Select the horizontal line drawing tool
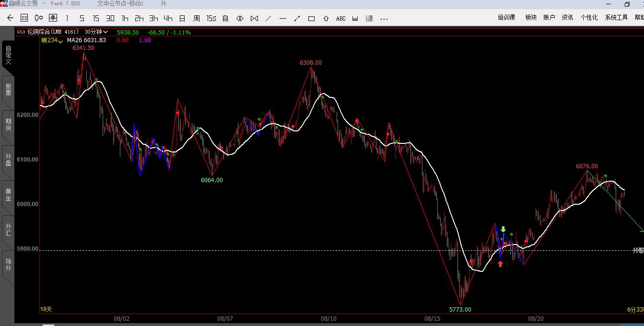 (x=282, y=19)
